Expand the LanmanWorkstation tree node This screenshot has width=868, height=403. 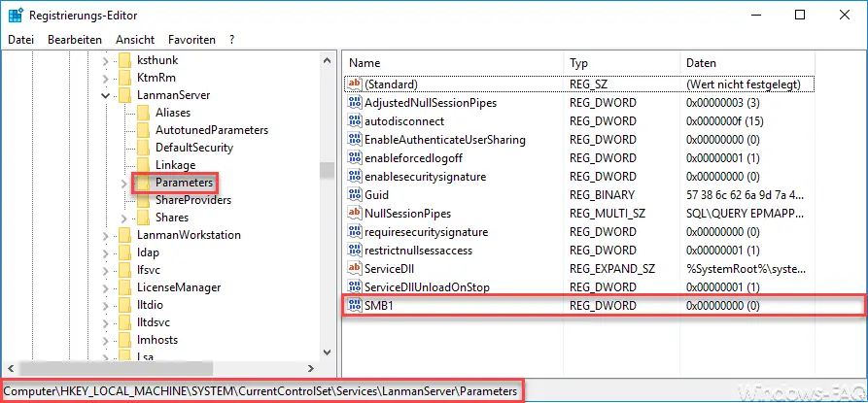106,236
